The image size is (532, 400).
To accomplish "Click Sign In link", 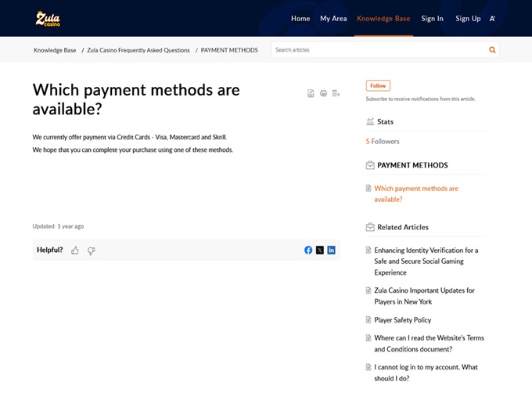I will pos(432,18).
